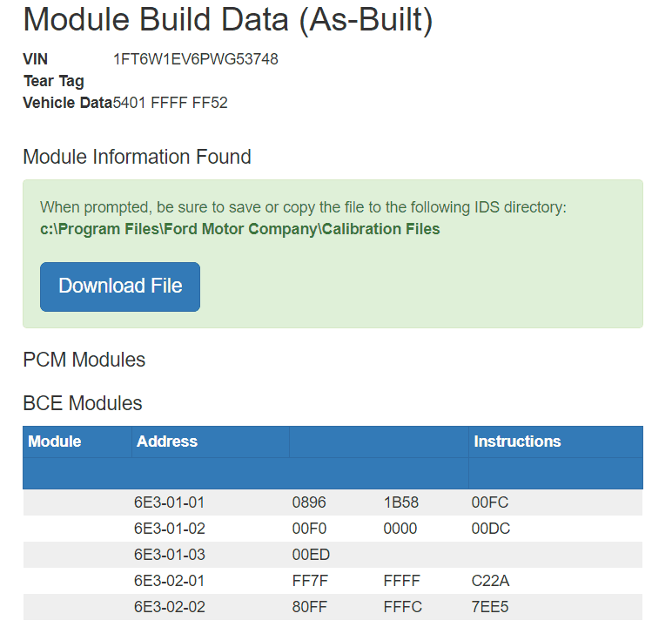Click the 1B58 data value
672x627 pixels.
[401, 502]
